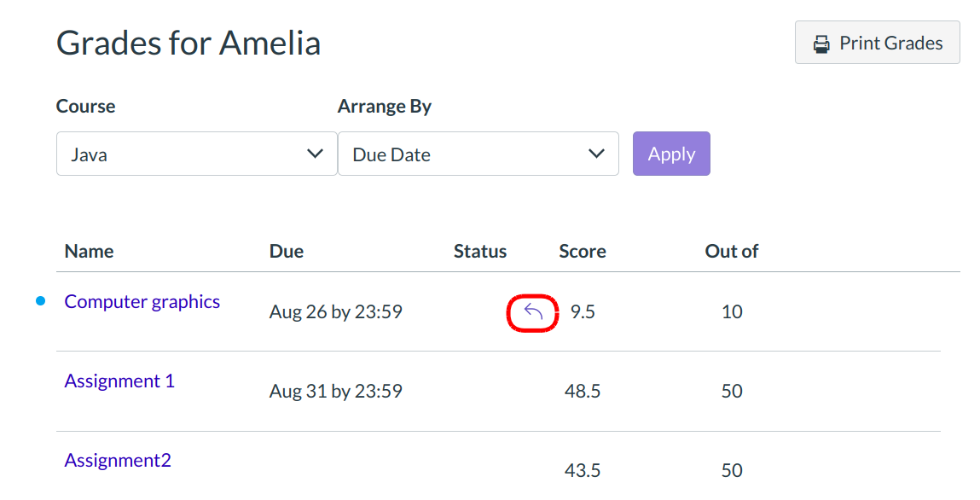Click the printer icon beside Print Grades
Screen dimensions: 980x500
click(821, 44)
